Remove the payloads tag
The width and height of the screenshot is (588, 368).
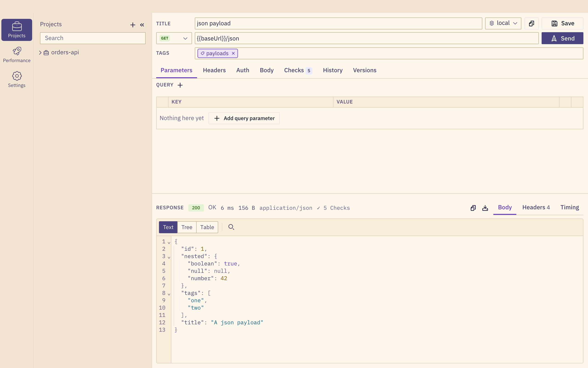(x=233, y=53)
